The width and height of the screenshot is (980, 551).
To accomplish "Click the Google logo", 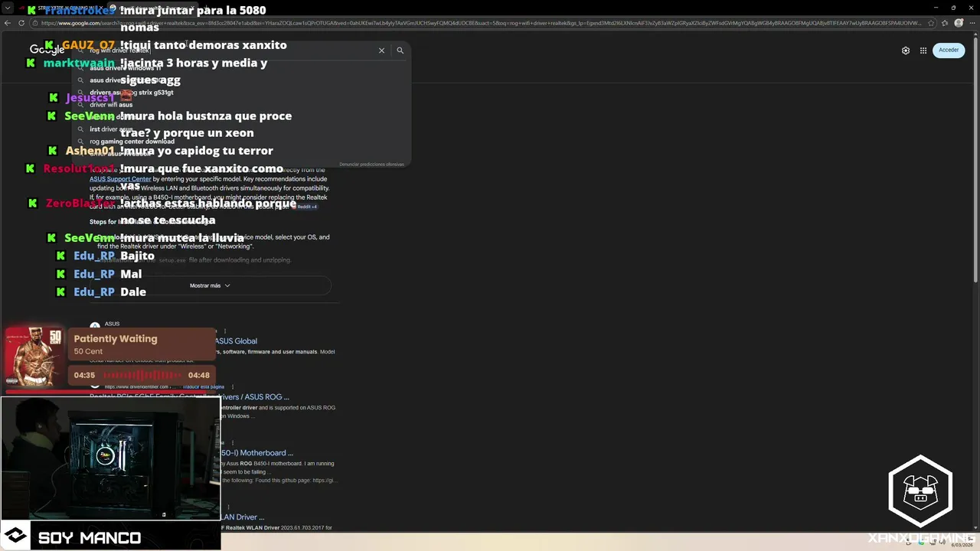I will coord(47,50).
